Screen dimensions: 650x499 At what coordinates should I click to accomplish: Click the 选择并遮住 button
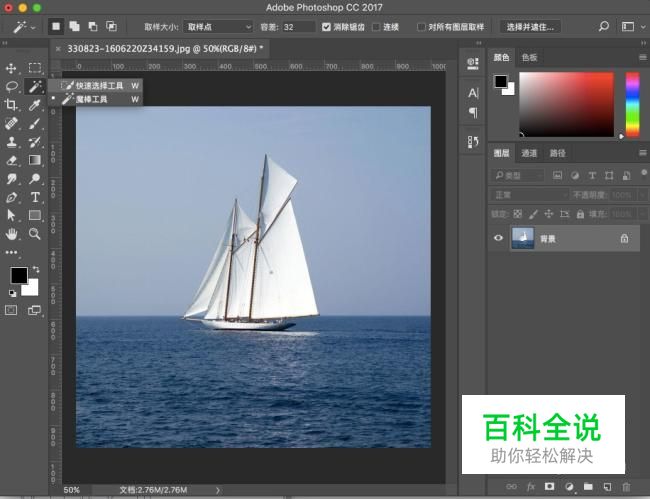(530, 27)
